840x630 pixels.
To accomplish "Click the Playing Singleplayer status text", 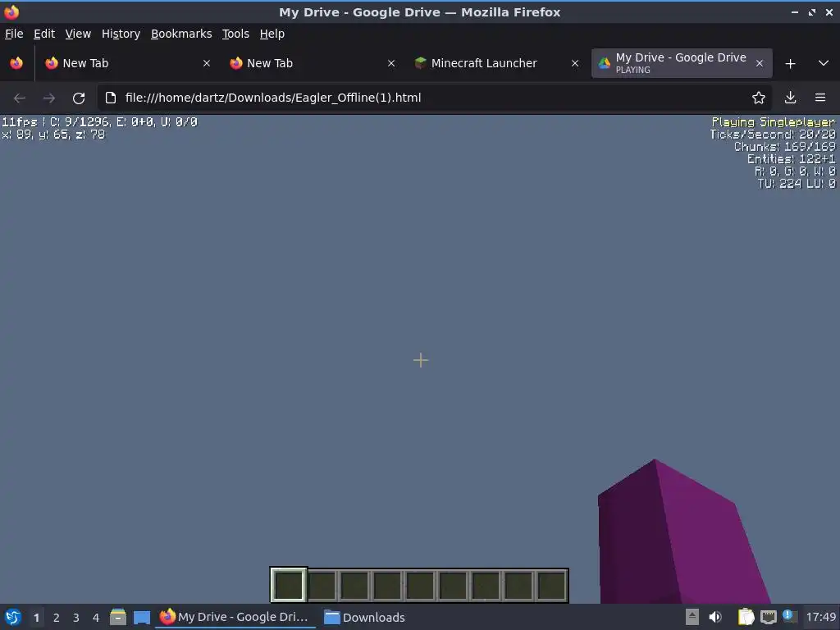I will [773, 122].
